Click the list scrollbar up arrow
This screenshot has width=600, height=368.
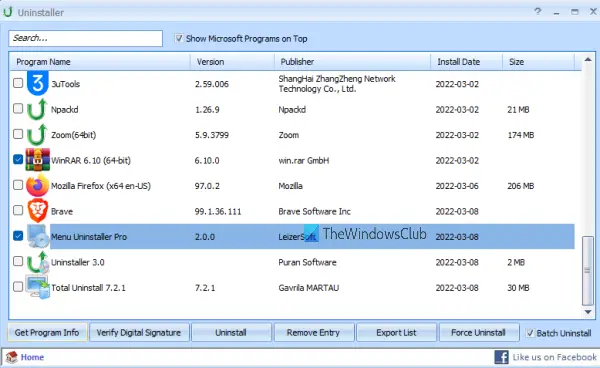[588, 59]
